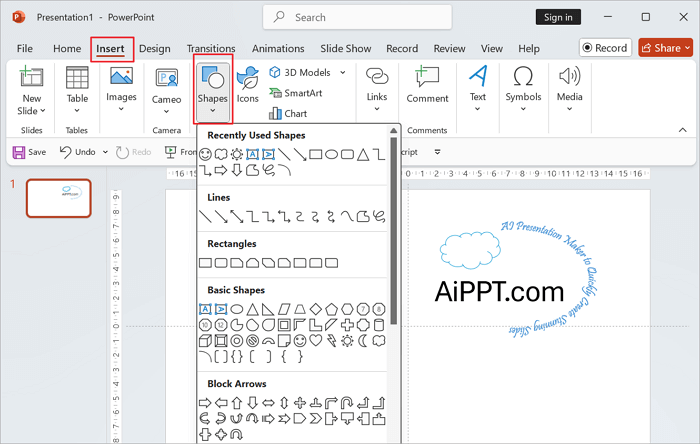Add a Comment
The height and width of the screenshot is (444, 700).
pyautogui.click(x=427, y=85)
